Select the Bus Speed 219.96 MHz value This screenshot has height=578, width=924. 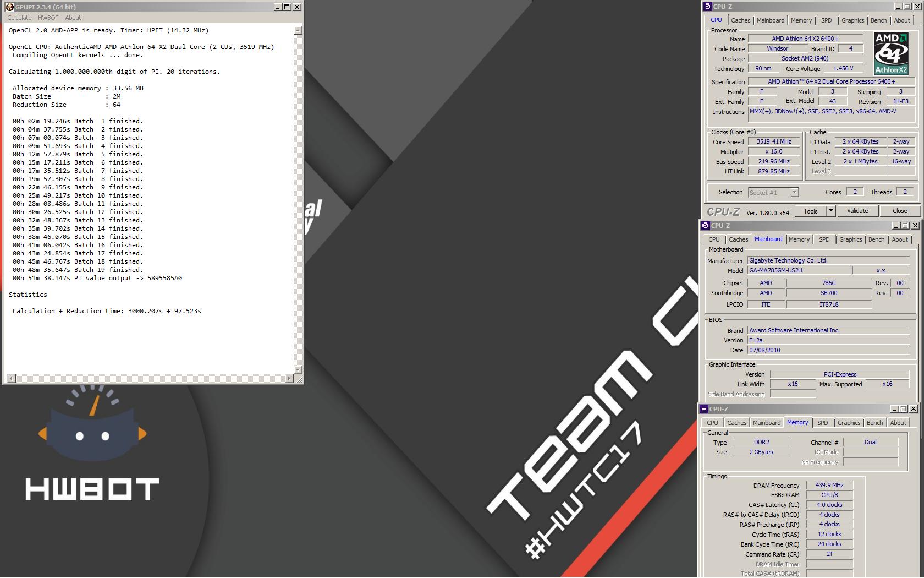point(773,161)
